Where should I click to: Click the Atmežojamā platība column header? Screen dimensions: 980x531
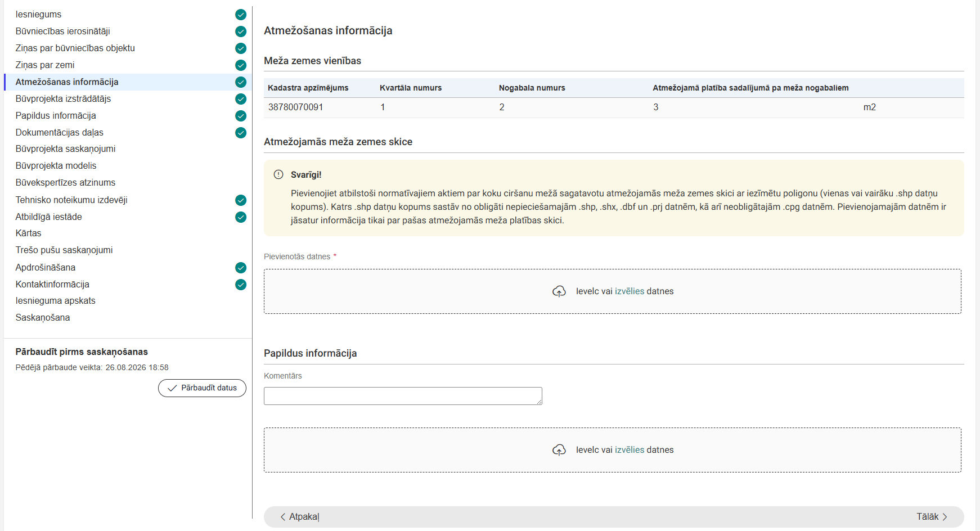coord(751,88)
